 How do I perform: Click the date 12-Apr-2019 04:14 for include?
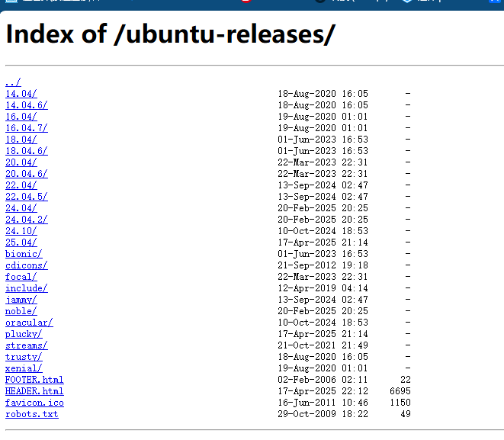pyautogui.click(x=323, y=288)
